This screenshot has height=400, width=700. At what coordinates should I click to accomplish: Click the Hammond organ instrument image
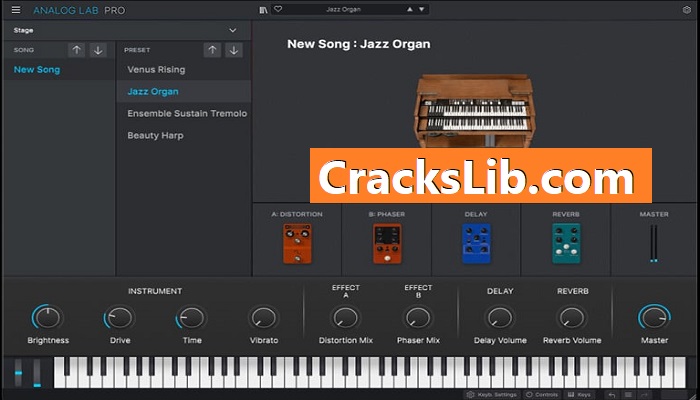pos(475,111)
